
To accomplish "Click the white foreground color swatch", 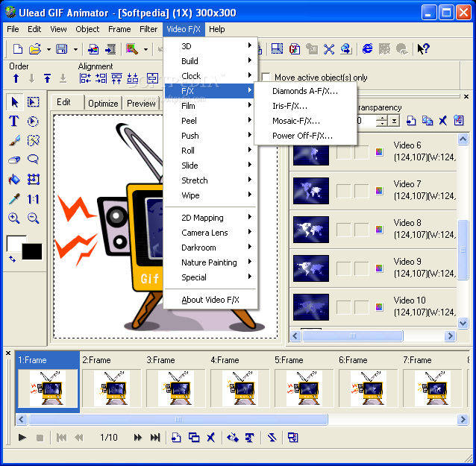I will click(x=13, y=243).
